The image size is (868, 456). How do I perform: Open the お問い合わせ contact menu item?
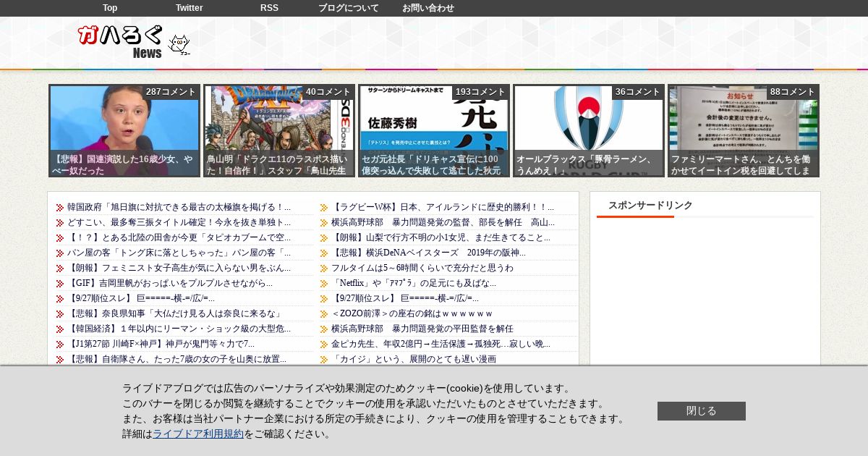[x=428, y=8]
